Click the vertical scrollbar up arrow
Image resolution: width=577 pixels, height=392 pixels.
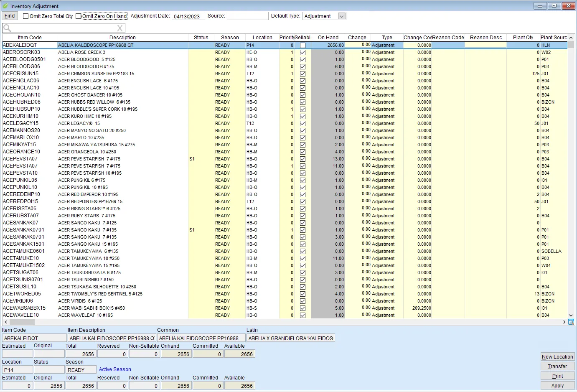pyautogui.click(x=571, y=38)
